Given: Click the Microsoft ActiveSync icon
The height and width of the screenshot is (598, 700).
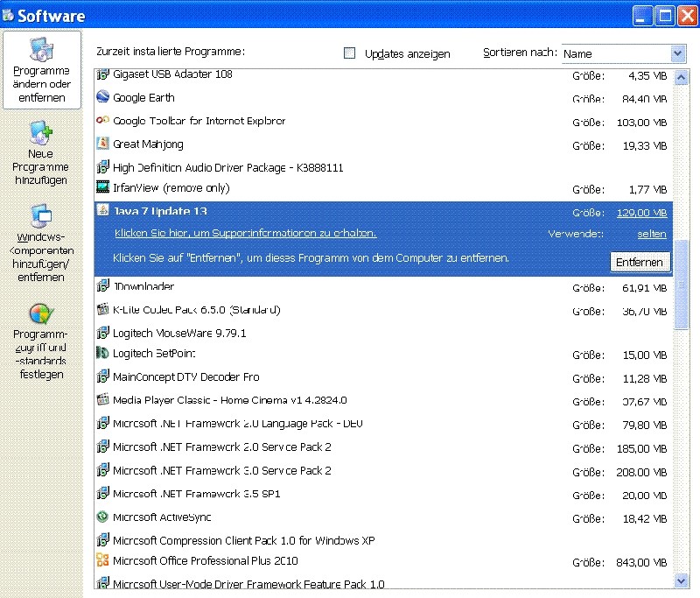Looking at the screenshot, I should 102,517.
